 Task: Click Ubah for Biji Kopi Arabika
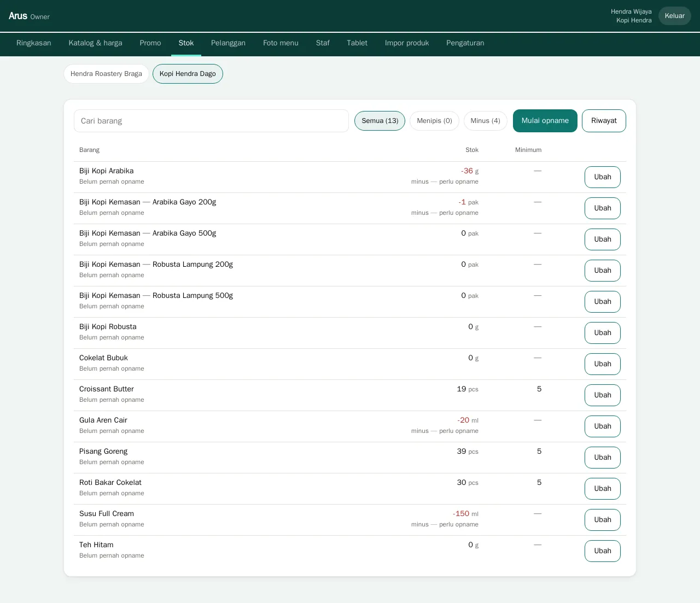click(603, 177)
